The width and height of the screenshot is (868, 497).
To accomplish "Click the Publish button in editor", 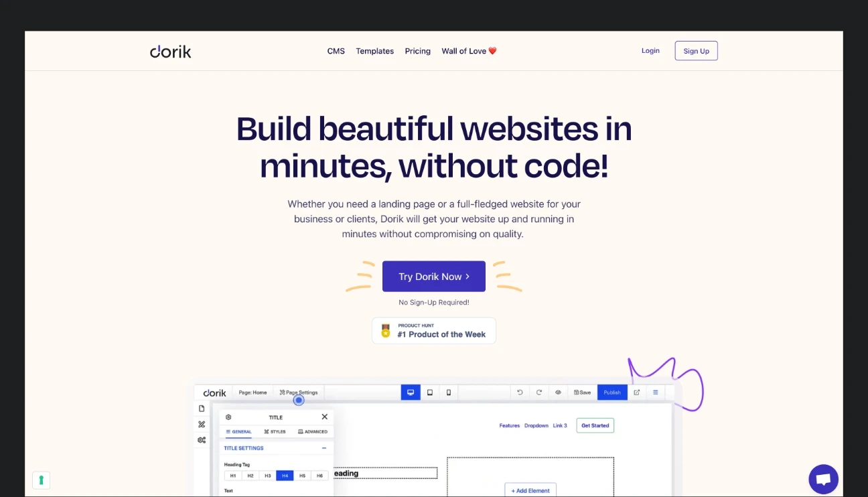I will click(612, 393).
